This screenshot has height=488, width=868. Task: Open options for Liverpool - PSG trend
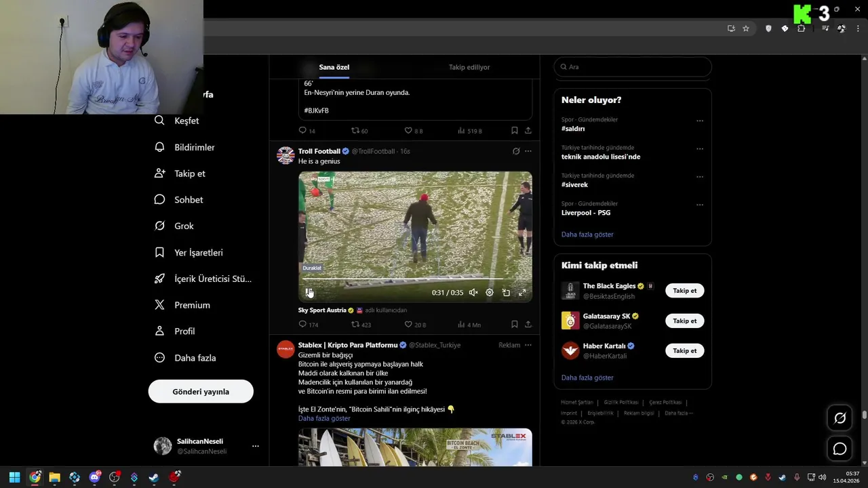[700, 205]
